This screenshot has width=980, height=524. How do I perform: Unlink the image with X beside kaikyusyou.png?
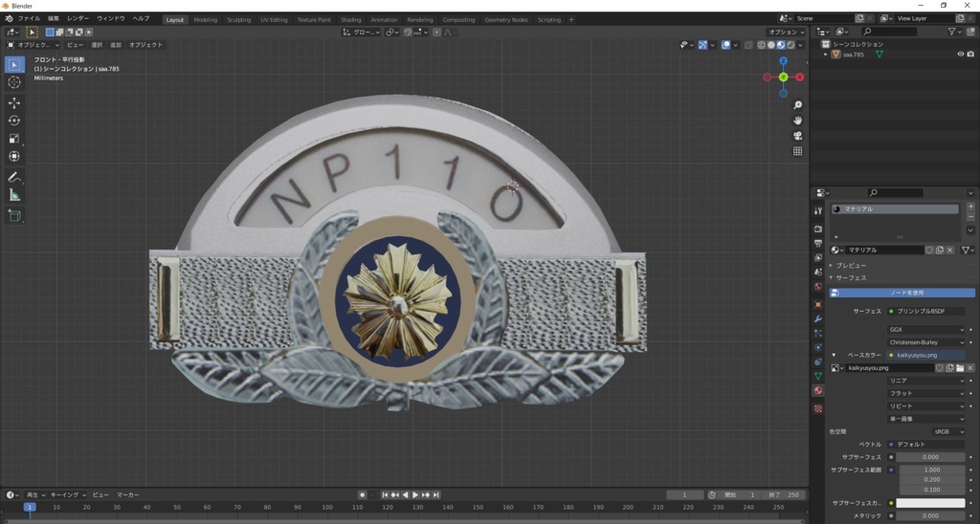coord(970,368)
